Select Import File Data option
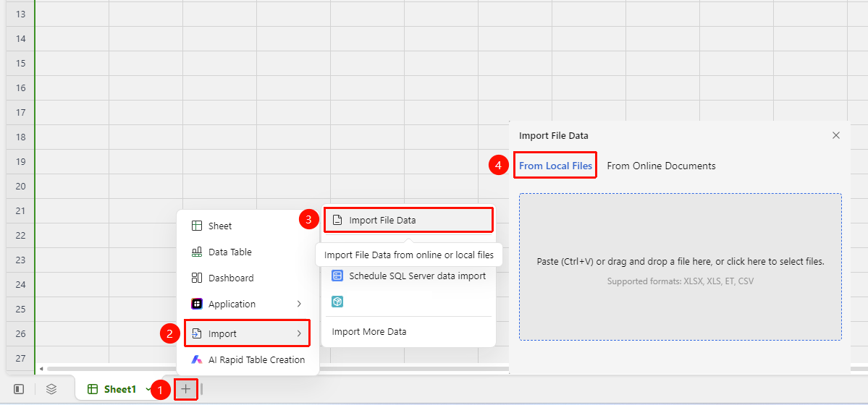Viewport: 868px width, 405px height. click(408, 220)
